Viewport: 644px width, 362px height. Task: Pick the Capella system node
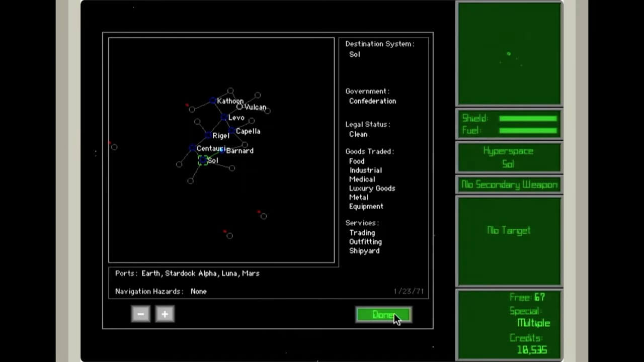coord(231,131)
